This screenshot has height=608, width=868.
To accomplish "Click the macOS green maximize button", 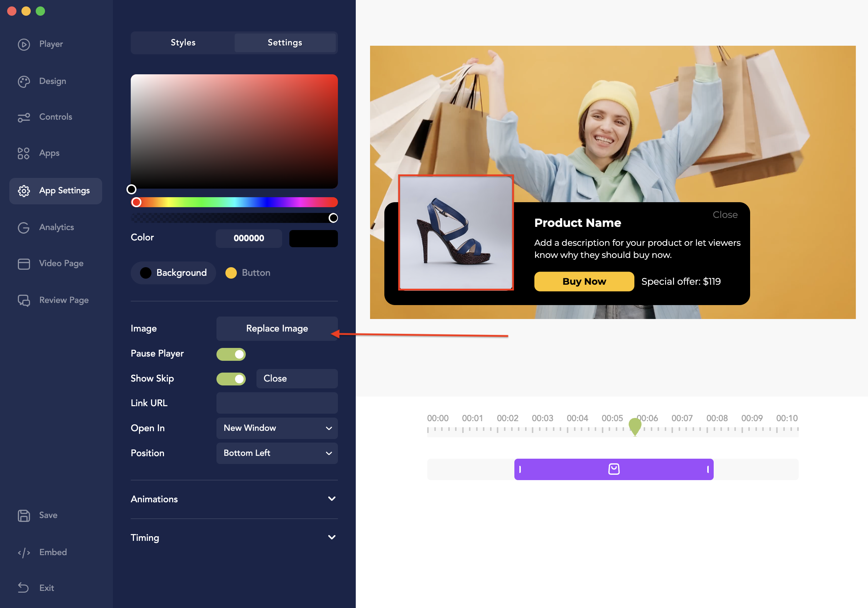I will (40, 11).
